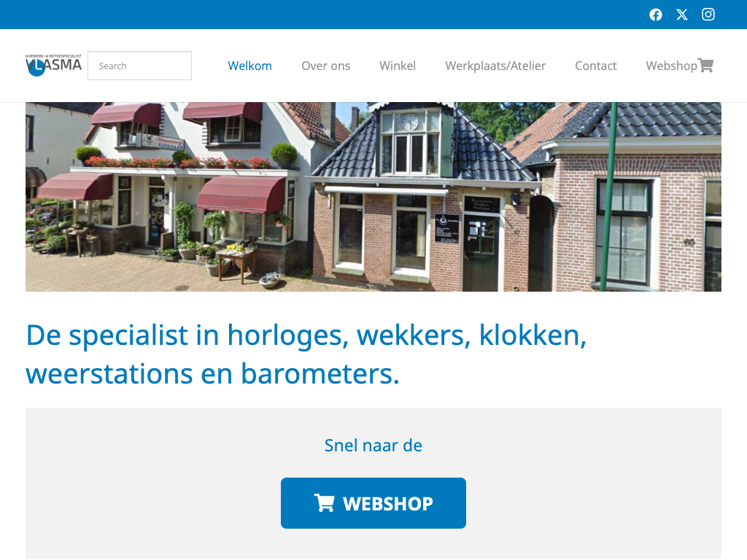Click the cart icon inside the WEBSHOP button

pos(324,503)
